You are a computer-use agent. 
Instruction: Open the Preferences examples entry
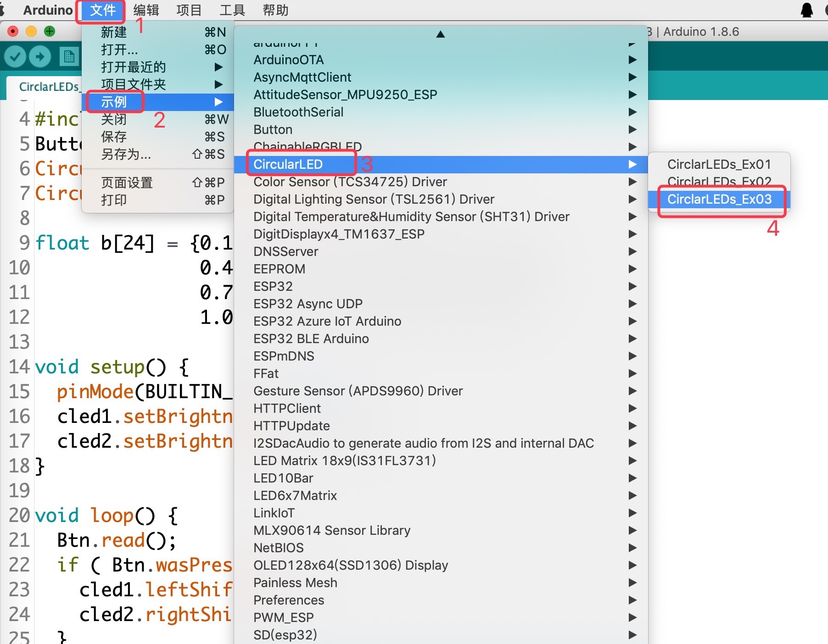click(x=441, y=600)
